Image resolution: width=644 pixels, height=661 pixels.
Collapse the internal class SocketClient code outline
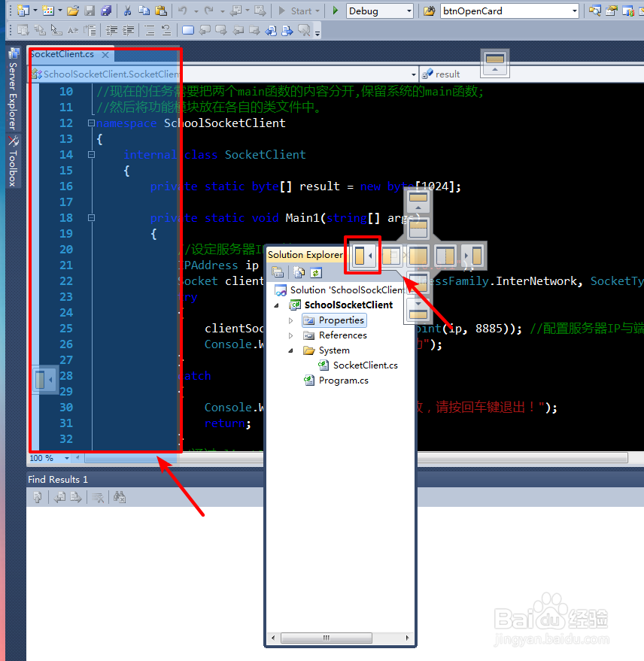coord(91,155)
